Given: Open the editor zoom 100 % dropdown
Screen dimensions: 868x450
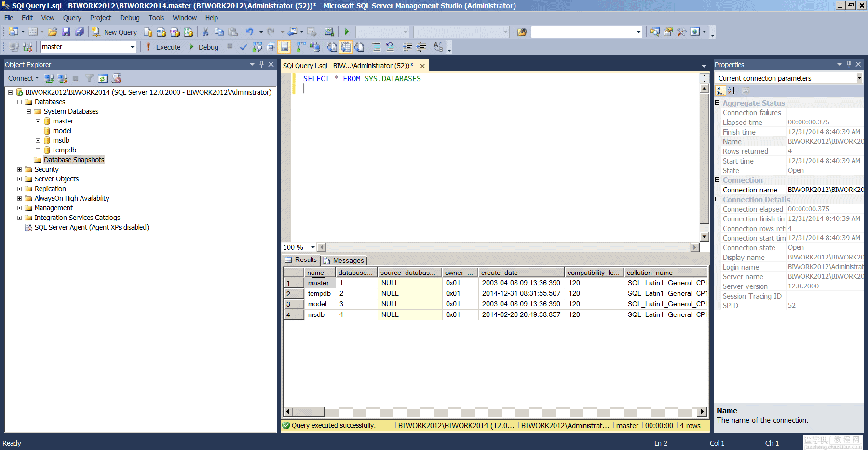Looking at the screenshot, I should [x=312, y=247].
